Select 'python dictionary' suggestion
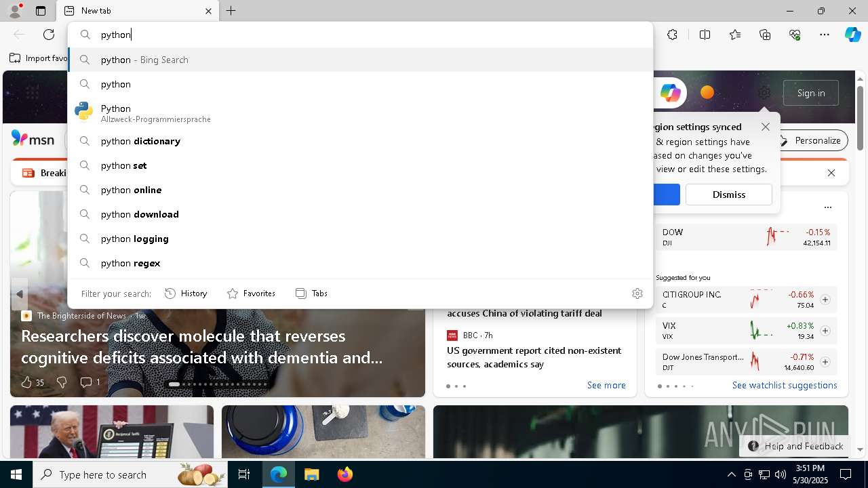868x488 pixels. [x=360, y=141]
